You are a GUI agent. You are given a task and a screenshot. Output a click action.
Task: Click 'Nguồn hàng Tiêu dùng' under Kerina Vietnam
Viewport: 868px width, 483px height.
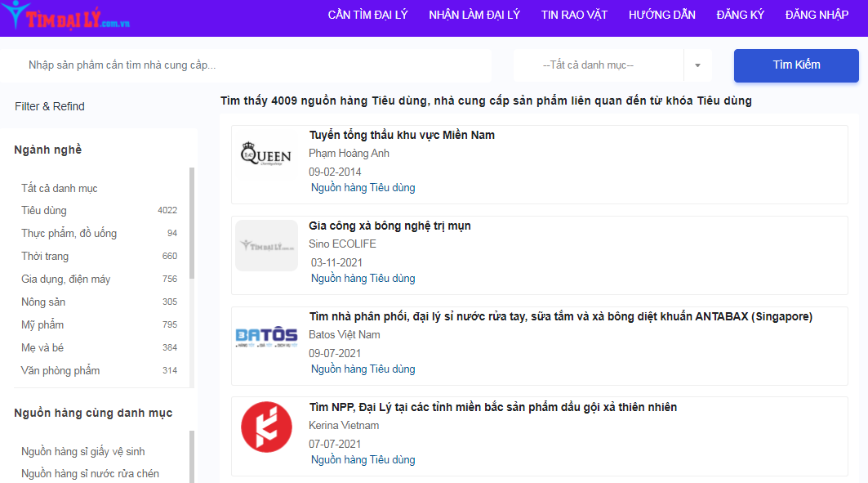tap(363, 460)
